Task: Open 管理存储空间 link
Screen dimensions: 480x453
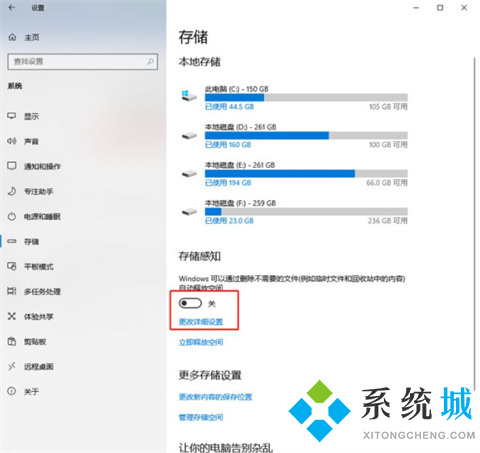Action: coord(201,417)
